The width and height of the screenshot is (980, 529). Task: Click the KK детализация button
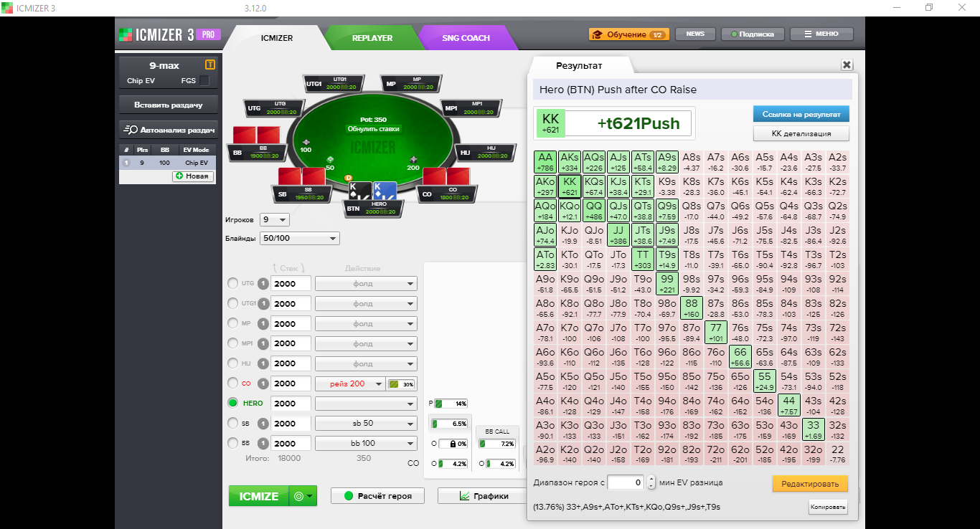(x=801, y=133)
